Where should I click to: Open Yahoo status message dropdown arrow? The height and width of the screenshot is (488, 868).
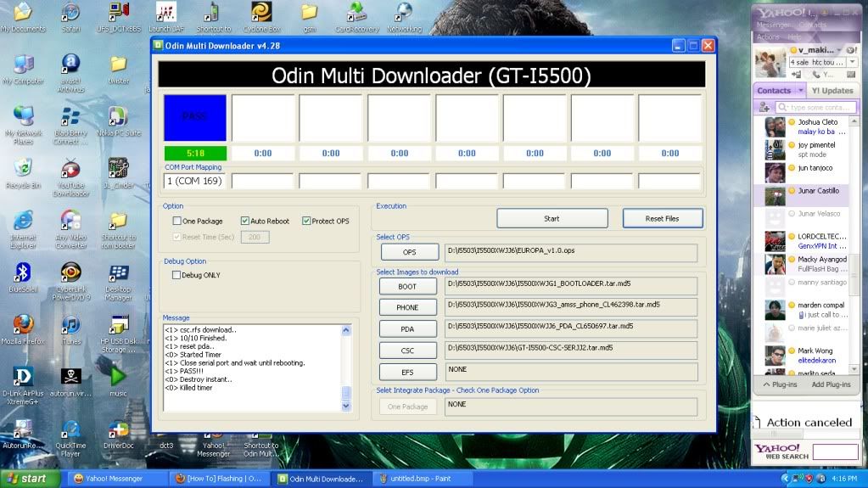[x=853, y=62]
